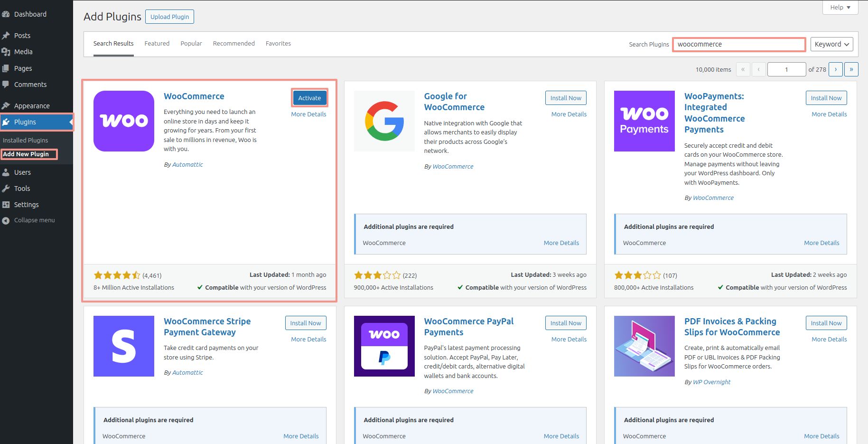Click the disabled first page button
The height and width of the screenshot is (444, 868).
(743, 69)
